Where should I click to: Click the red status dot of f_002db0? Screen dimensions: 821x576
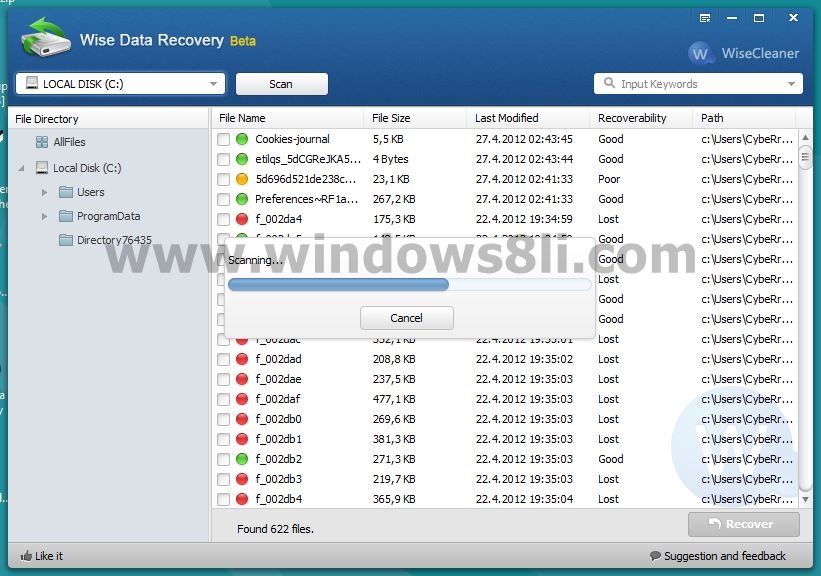[x=241, y=419]
